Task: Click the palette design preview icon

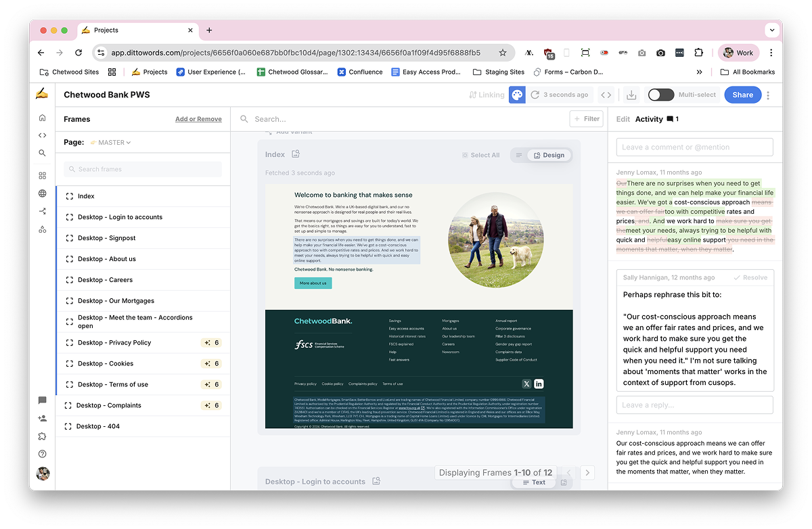Action: (x=517, y=95)
